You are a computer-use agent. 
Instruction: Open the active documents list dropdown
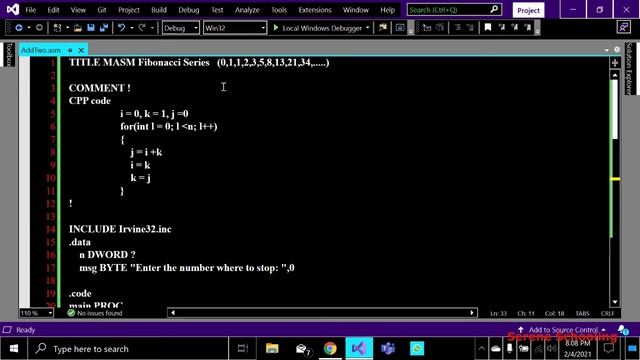point(607,50)
